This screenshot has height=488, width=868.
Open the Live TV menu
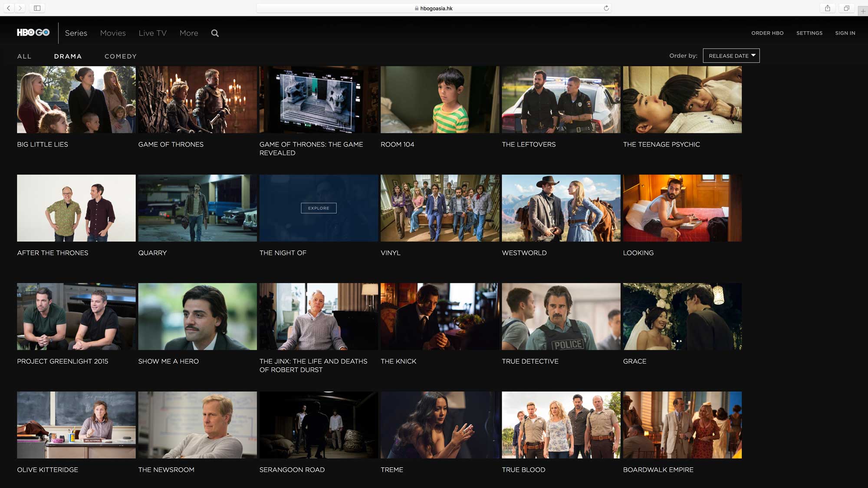pyautogui.click(x=152, y=33)
